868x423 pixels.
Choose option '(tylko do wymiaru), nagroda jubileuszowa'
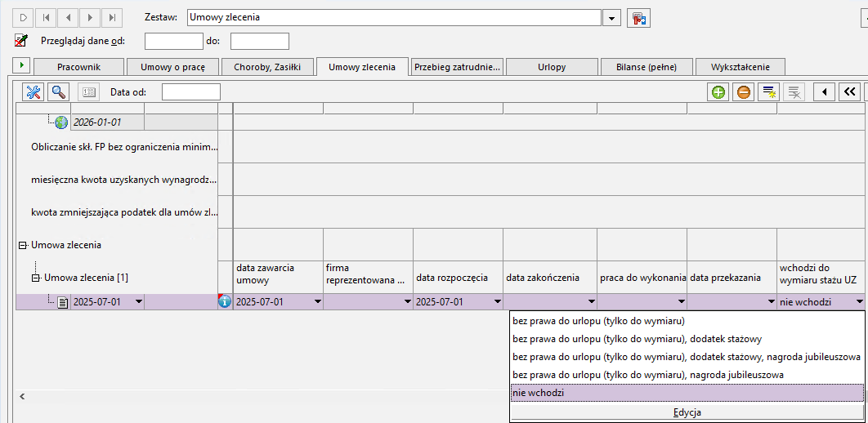[x=687, y=375]
